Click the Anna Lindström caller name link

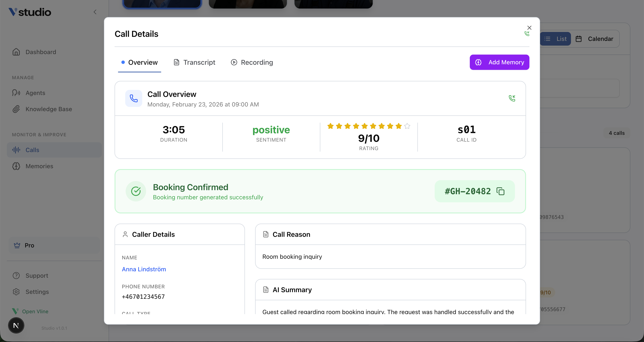pos(144,269)
